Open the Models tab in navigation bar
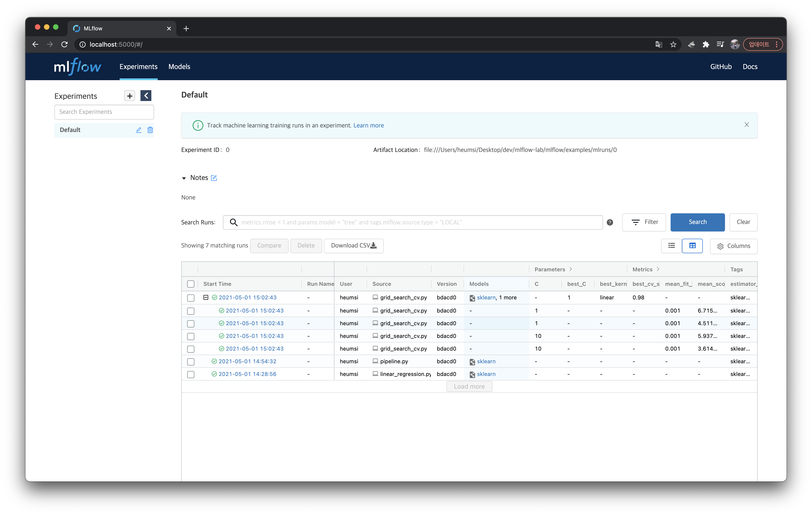This screenshot has width=812, height=515. pos(179,67)
